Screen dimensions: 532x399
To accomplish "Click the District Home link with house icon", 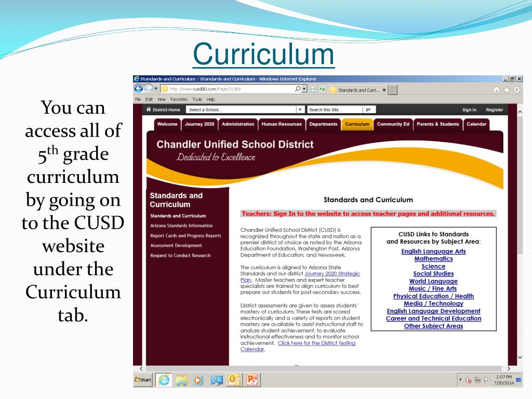I will tap(163, 110).
